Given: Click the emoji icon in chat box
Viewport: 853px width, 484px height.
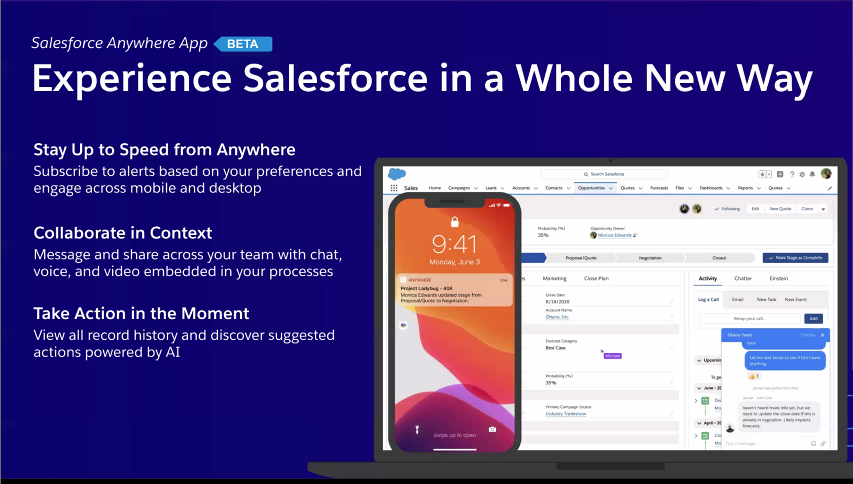Looking at the screenshot, I should pos(813,443).
